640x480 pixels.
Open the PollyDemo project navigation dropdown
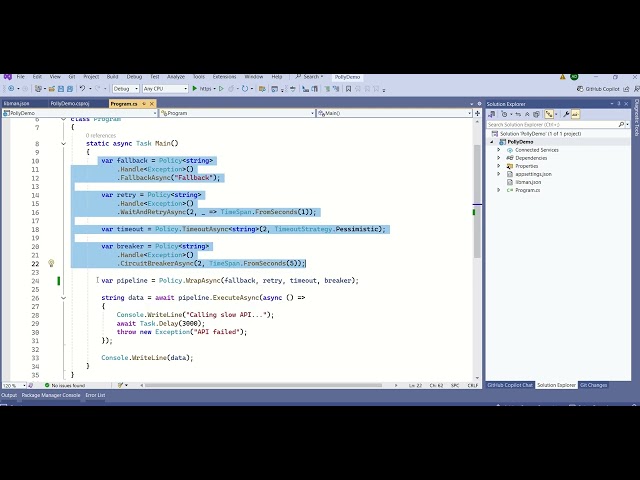click(x=80, y=113)
